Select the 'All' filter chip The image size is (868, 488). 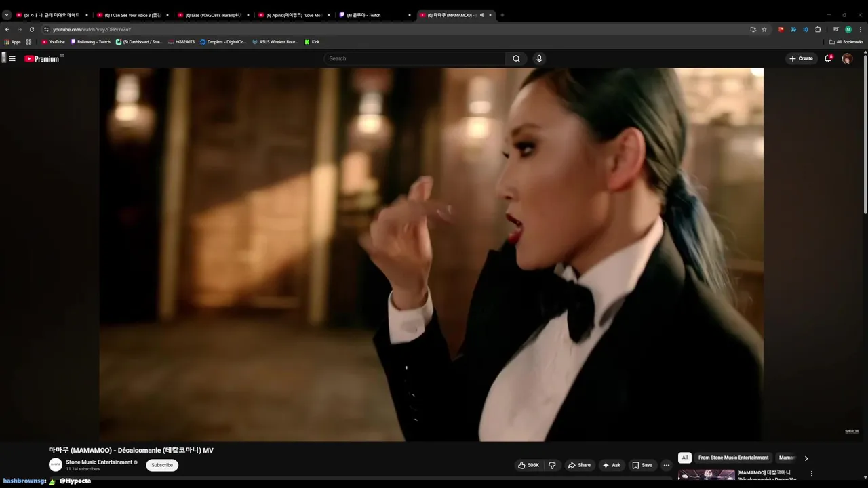tap(685, 457)
